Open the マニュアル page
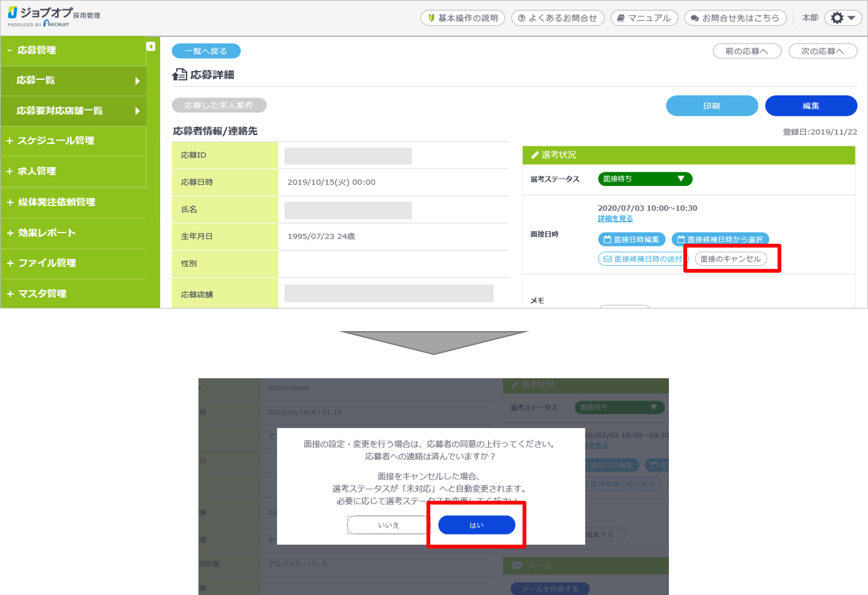Screen dimensions: 868x595 [644, 18]
